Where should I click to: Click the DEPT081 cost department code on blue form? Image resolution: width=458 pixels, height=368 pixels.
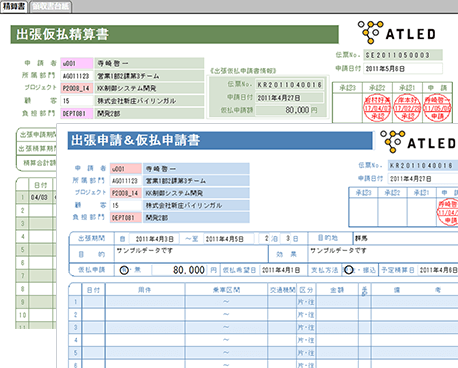point(126,218)
